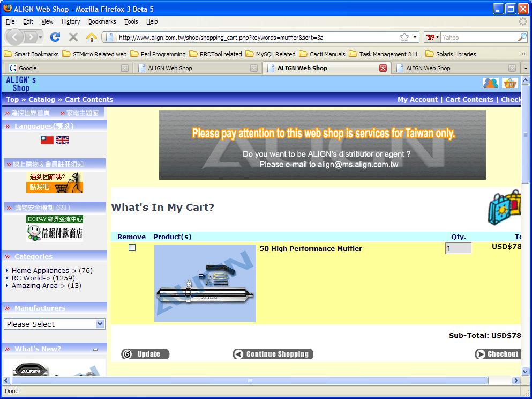Click the vertical scrollbar thumb
This screenshot has width=532, height=399.
pos(525,134)
